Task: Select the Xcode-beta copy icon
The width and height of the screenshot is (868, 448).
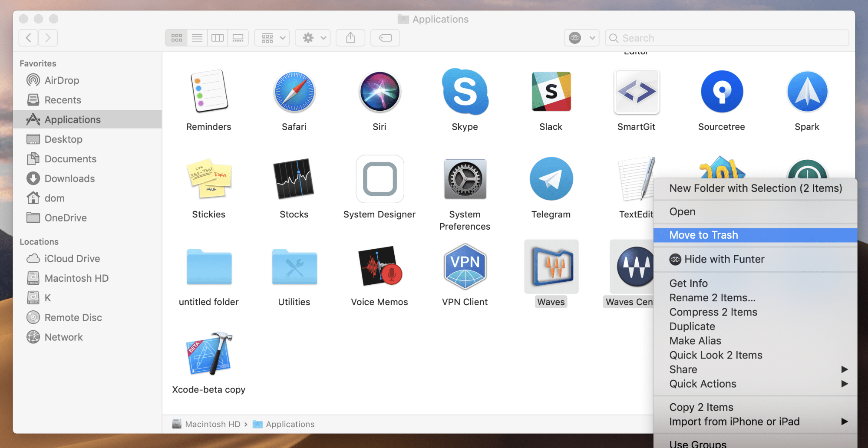Action: coord(209,354)
